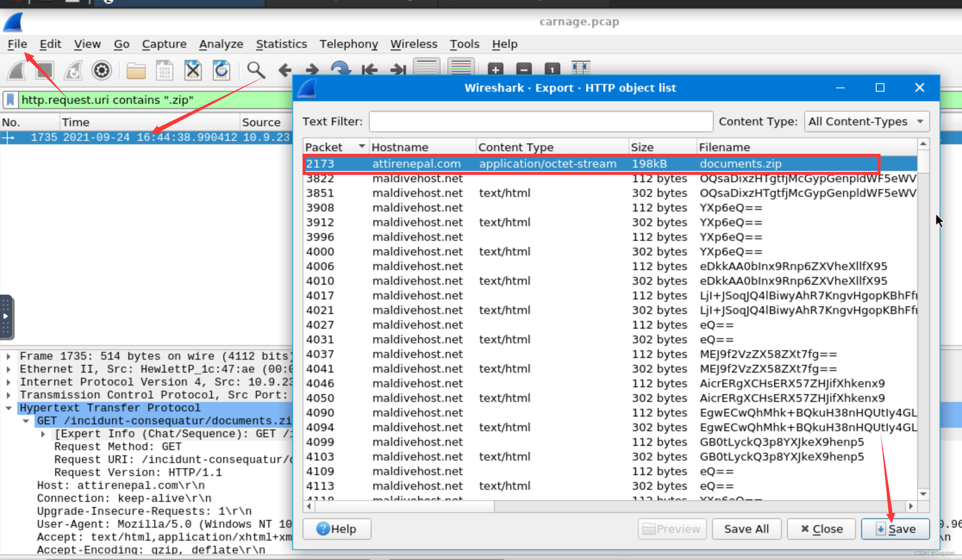
Task: Start capturing packets with the shark fin icon
Action: point(17,70)
